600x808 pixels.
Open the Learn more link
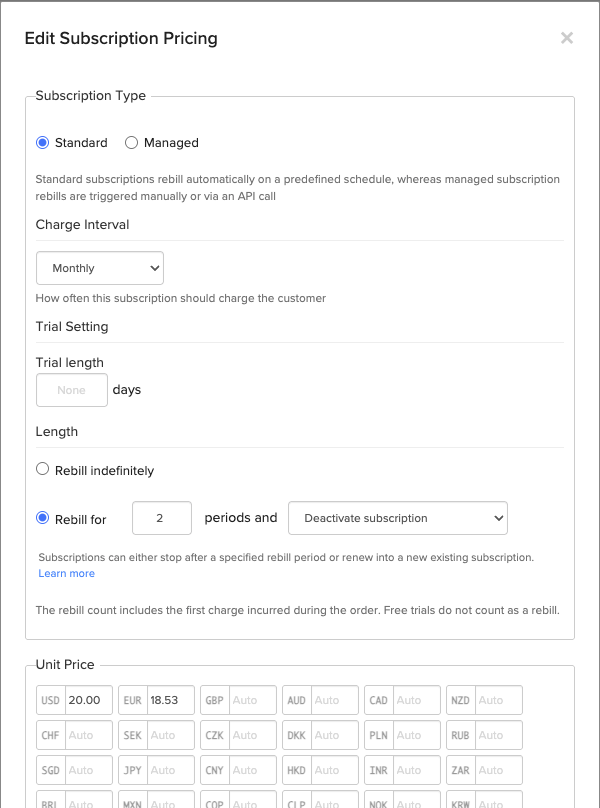click(66, 573)
